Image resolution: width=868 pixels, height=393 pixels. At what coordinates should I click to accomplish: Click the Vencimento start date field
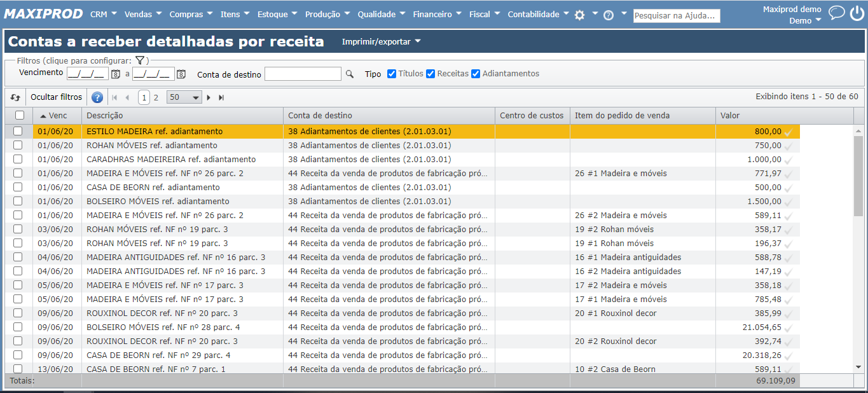(88, 74)
